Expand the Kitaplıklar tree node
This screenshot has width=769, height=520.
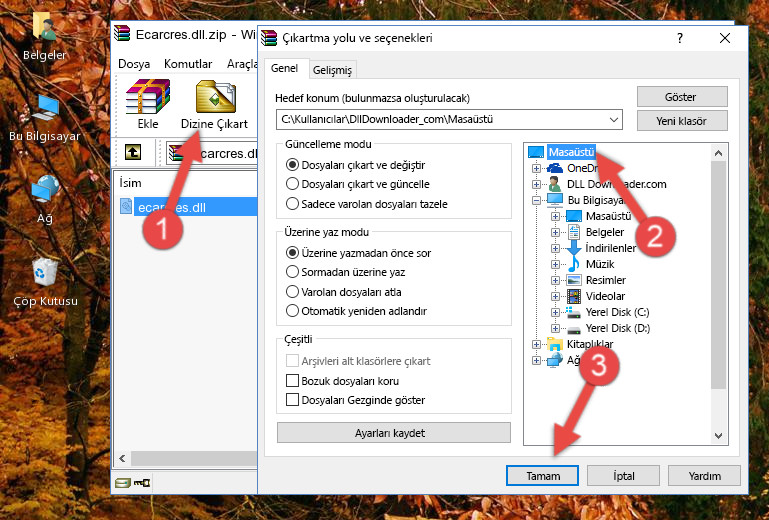(536, 344)
